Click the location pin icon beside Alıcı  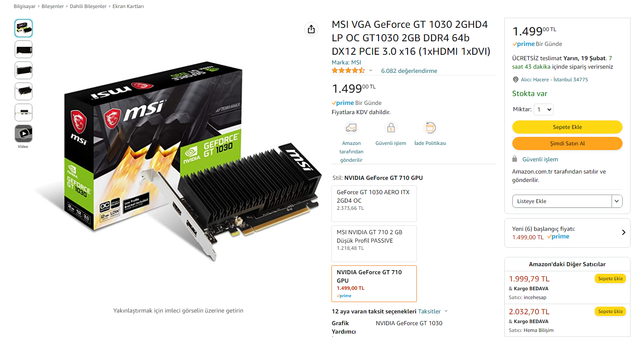coord(516,80)
